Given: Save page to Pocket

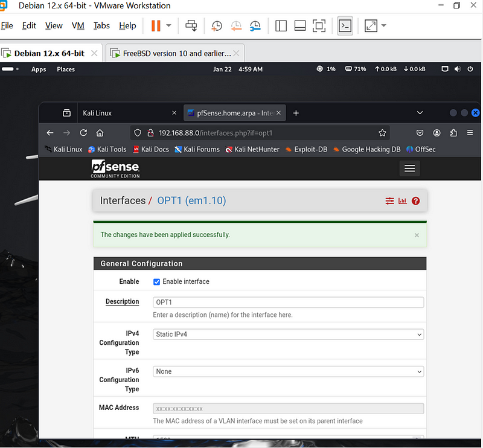Looking at the screenshot, I should (420, 133).
